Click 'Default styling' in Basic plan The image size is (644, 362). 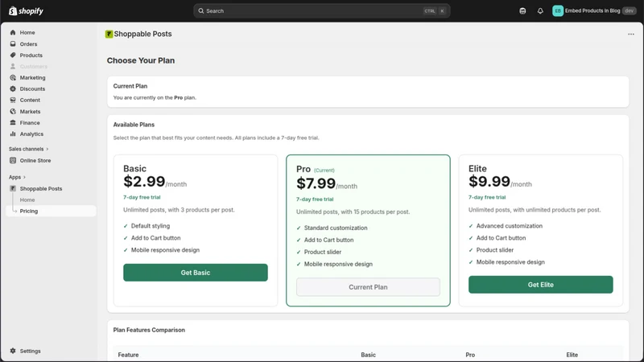(x=151, y=226)
